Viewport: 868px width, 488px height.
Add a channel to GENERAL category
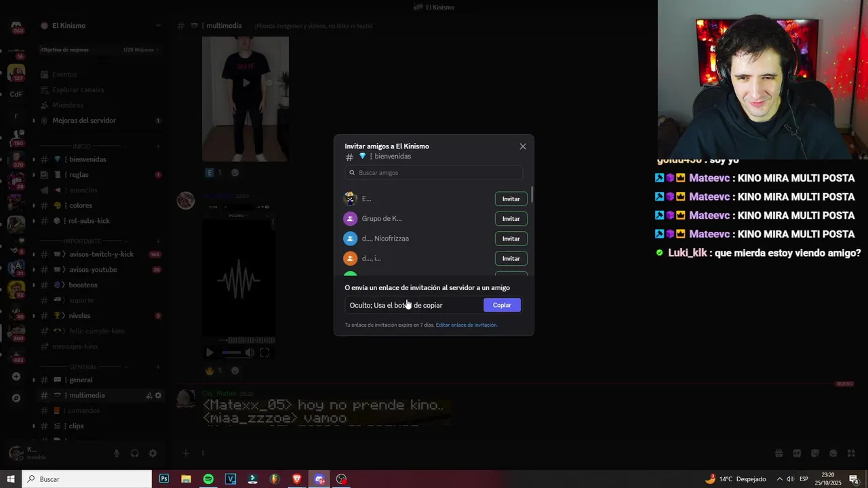tap(158, 367)
